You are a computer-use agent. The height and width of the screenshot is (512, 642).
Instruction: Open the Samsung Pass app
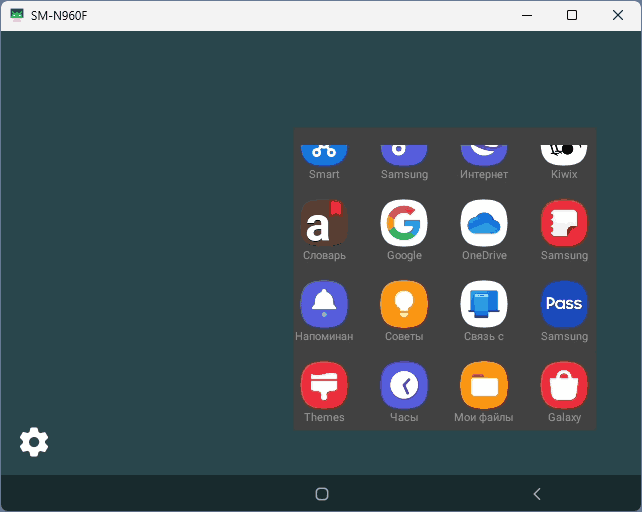[564, 304]
